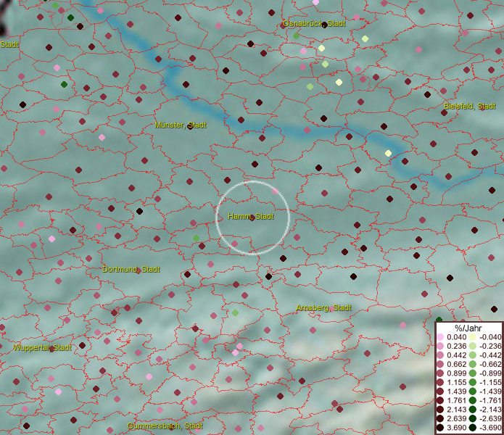Click the Dortmund, Stadt label
Viewport: 504px width, 435px height.
(131, 269)
